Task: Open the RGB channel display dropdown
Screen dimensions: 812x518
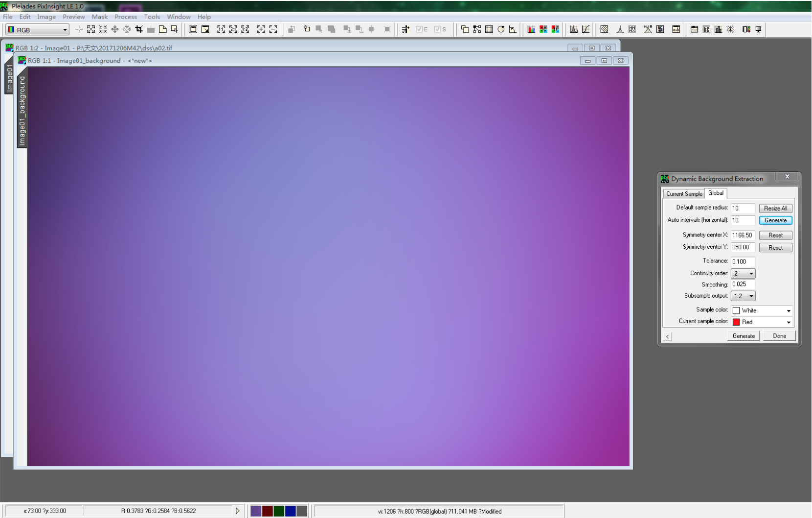Action: click(37, 30)
